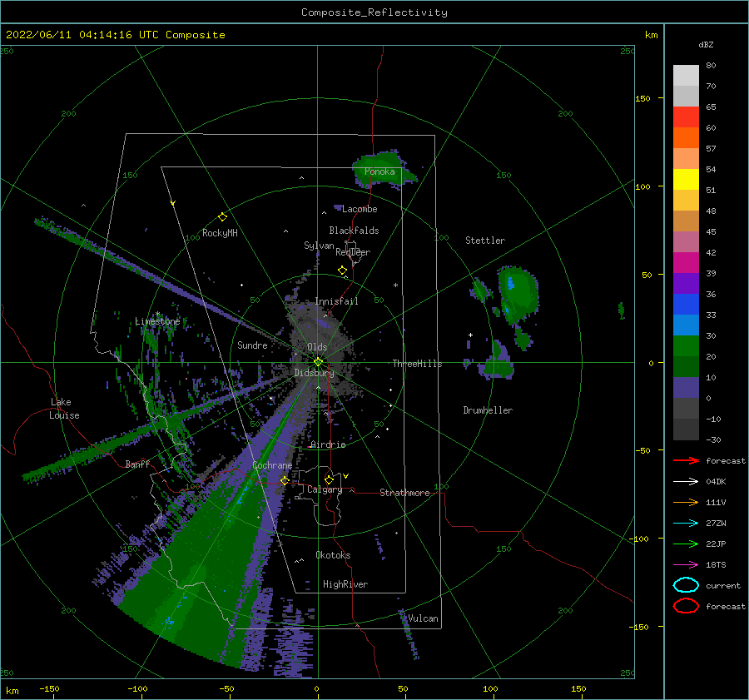Viewport: 749px width, 700px height.
Task: Click the RockyMH label
Action: [x=220, y=233]
